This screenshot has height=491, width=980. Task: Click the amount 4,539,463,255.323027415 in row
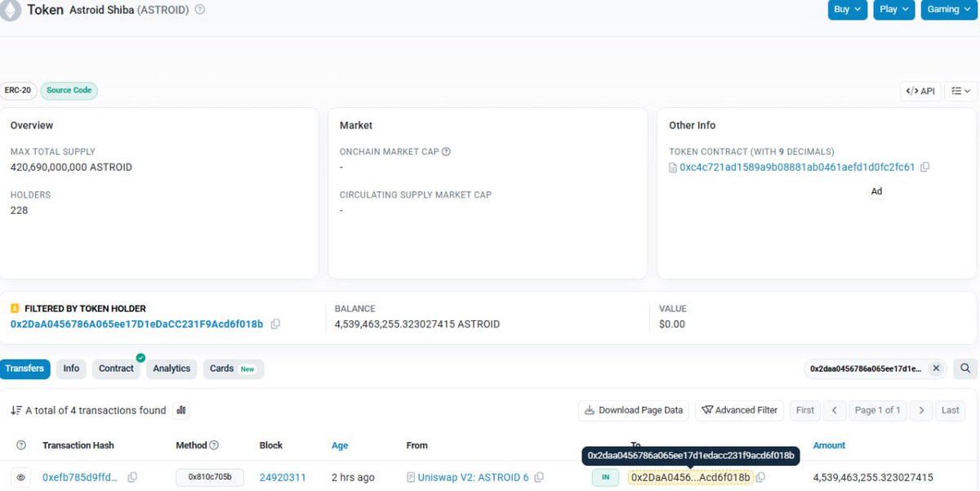click(x=873, y=477)
